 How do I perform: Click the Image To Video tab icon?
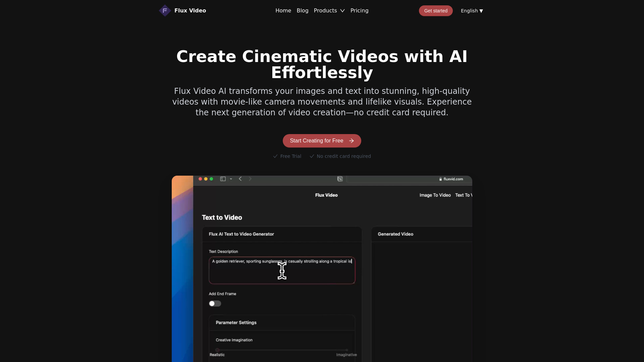pyautogui.click(x=435, y=195)
